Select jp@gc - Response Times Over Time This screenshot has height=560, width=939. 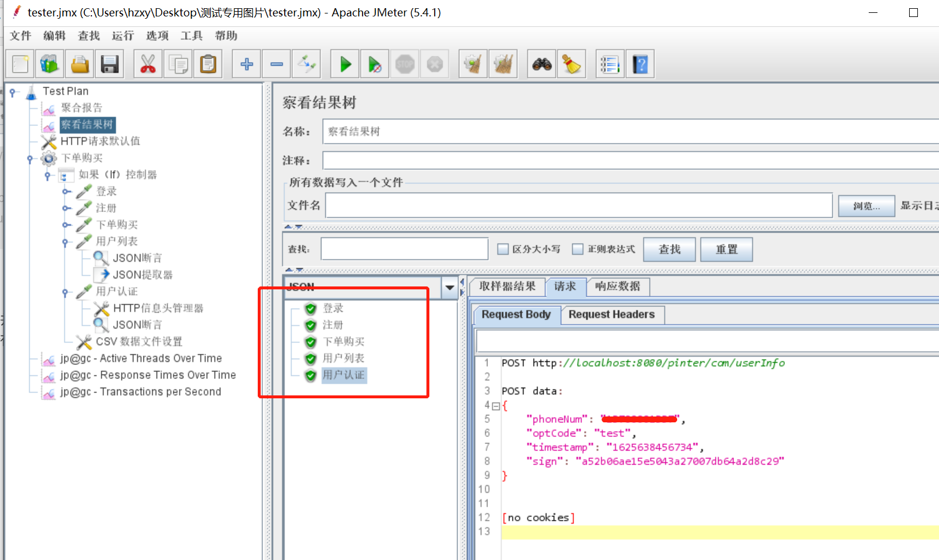[148, 375]
